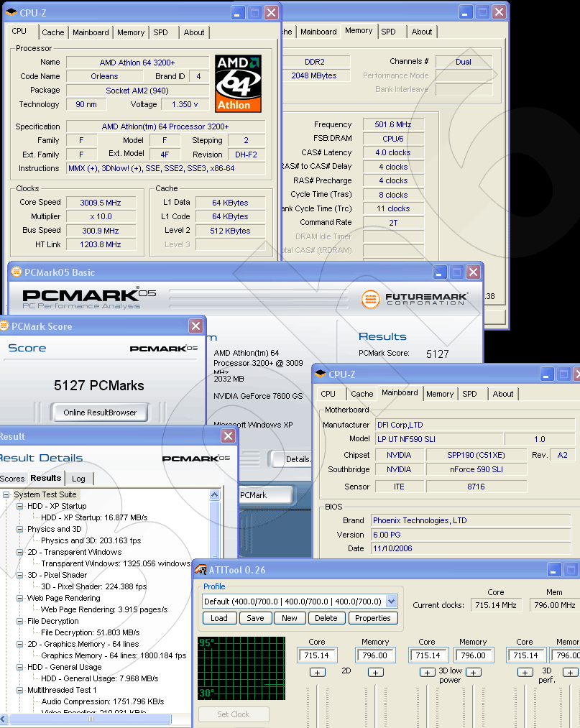Click the Memory Frequency value 501.6 MHz

coord(393,124)
